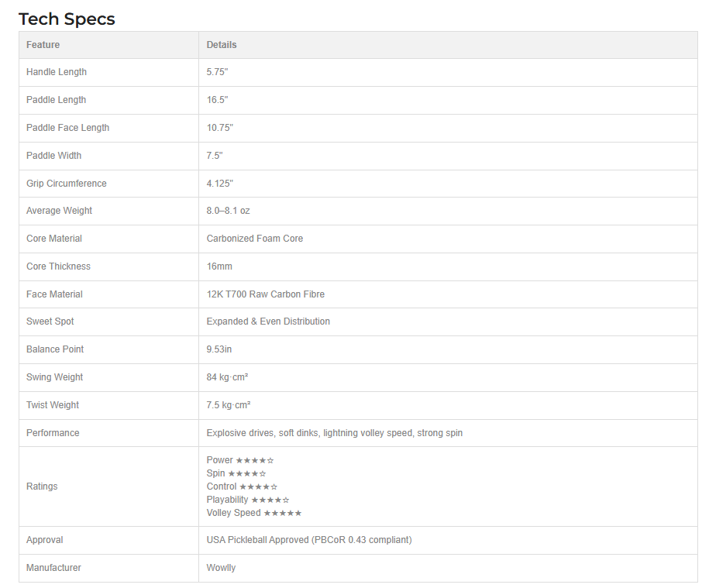Click the Core Thickness 16mm value
Viewport: 702px width, 588px height.
click(x=219, y=266)
